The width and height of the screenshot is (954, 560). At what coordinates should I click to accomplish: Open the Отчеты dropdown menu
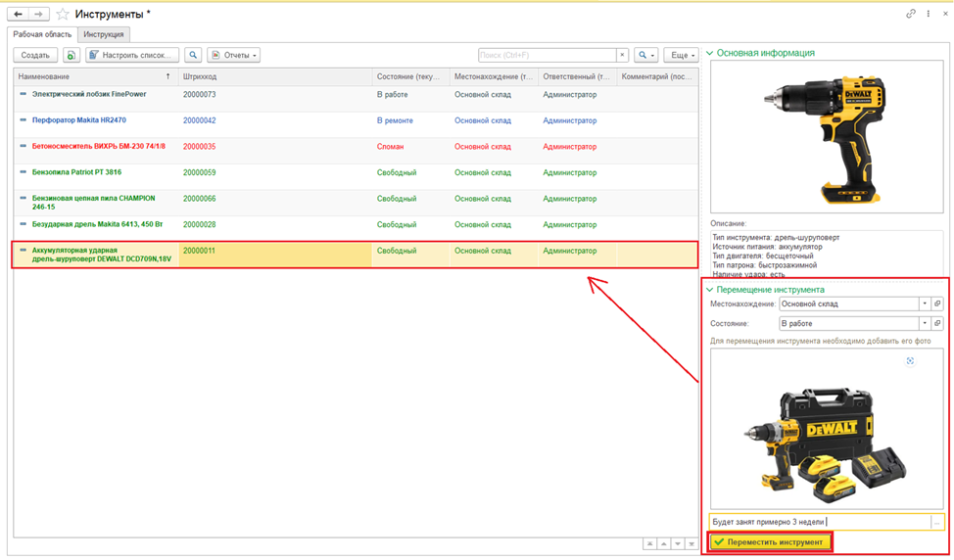click(235, 56)
